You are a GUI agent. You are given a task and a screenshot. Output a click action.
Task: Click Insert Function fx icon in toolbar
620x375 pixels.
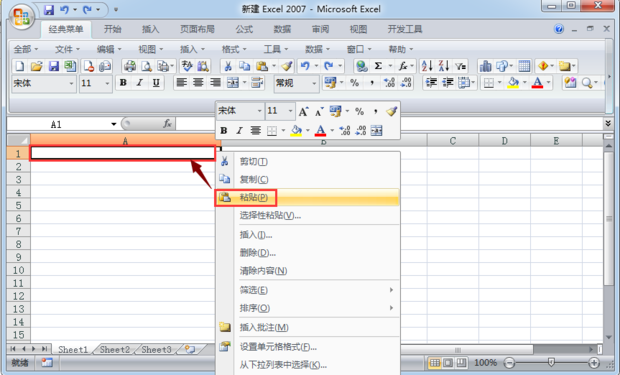pos(403,66)
